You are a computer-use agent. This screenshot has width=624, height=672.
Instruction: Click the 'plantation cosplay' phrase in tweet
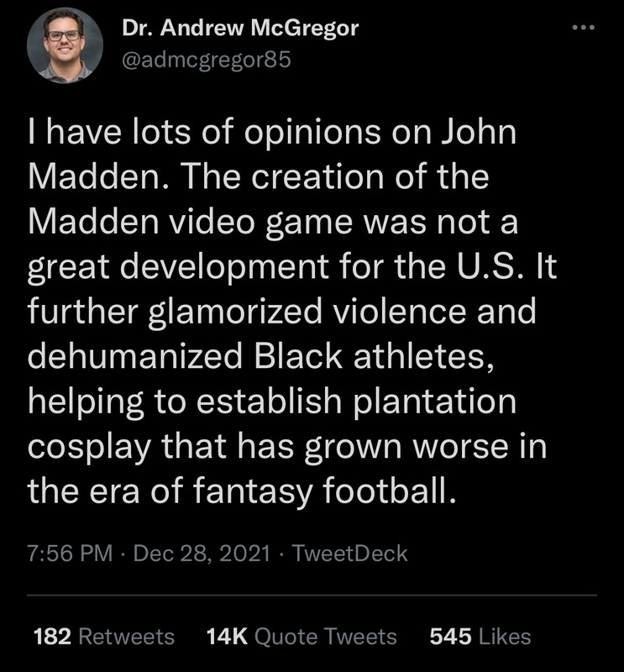(x=434, y=402)
